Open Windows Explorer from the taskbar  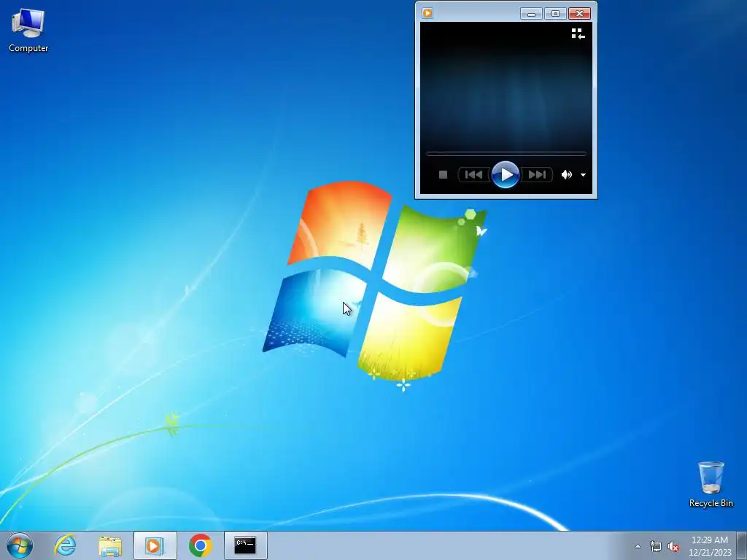[x=110, y=545]
